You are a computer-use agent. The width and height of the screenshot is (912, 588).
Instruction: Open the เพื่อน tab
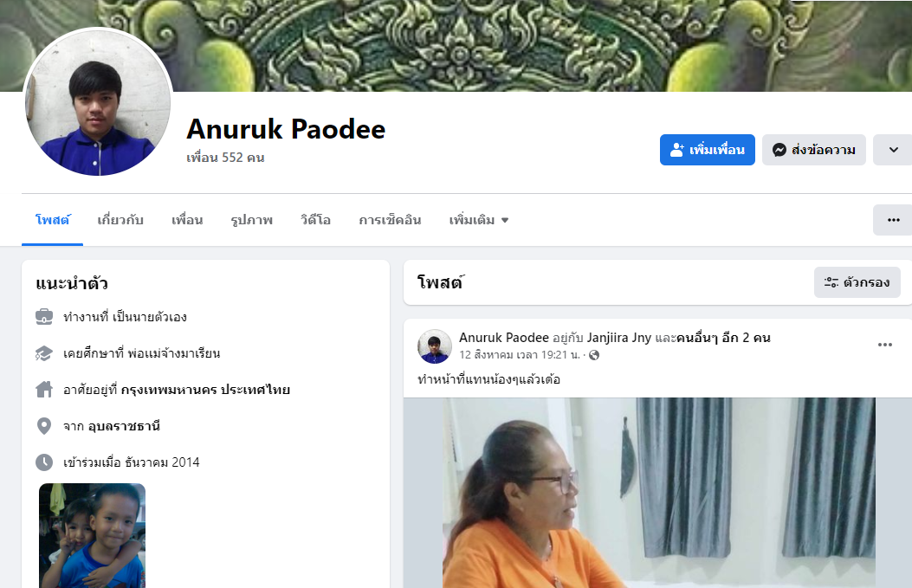(x=187, y=221)
